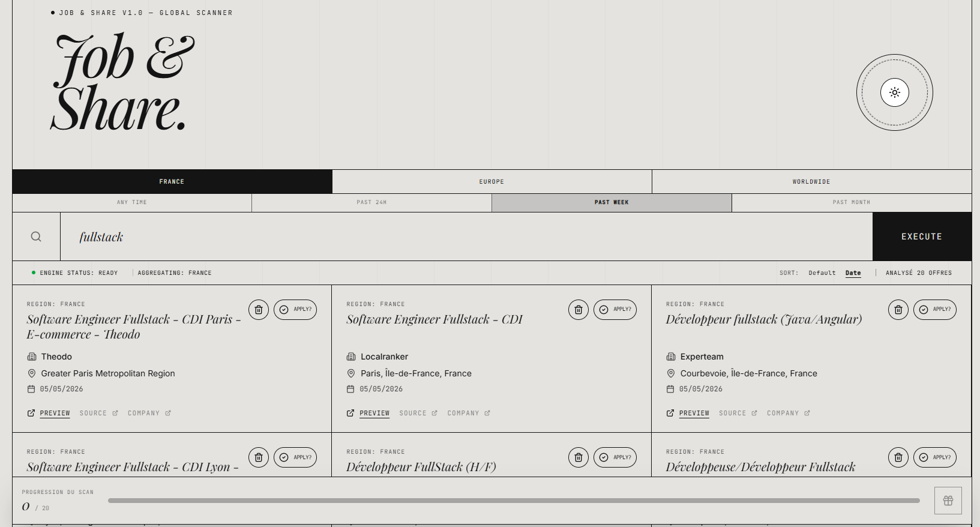980x527 pixels.
Task: Sort results by Date
Action: [853, 273]
